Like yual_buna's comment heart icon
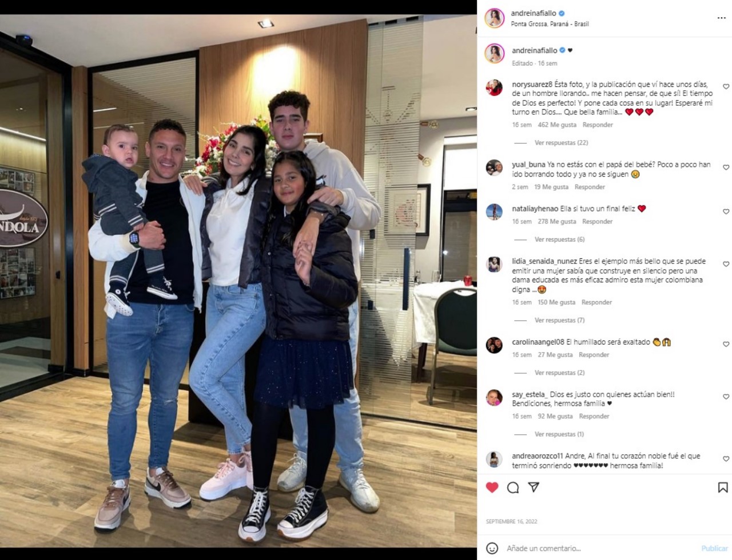This screenshot has width=732, height=560. point(726,167)
